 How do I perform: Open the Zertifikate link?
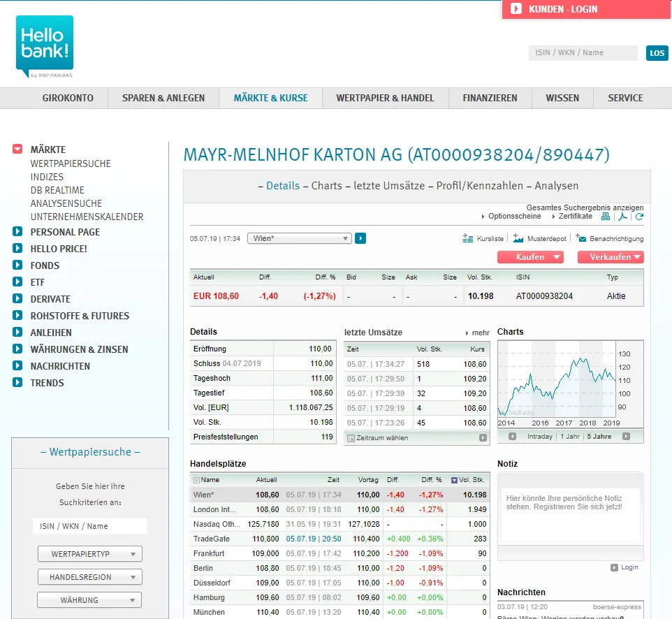click(575, 216)
